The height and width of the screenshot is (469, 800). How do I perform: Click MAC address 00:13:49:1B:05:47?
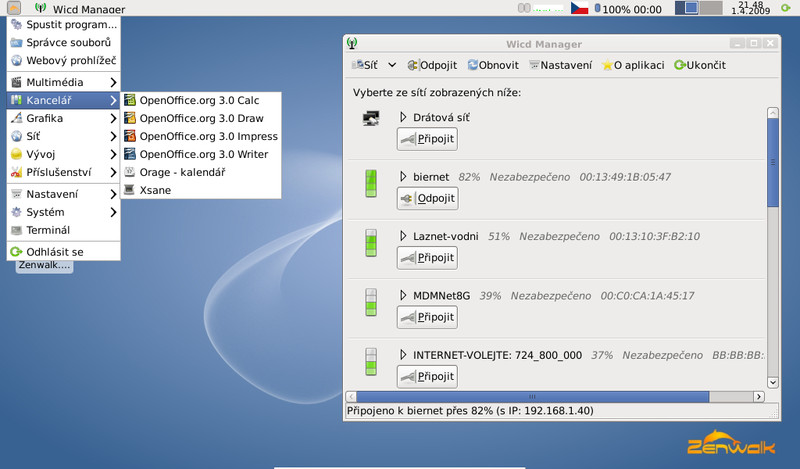pyautogui.click(x=625, y=177)
